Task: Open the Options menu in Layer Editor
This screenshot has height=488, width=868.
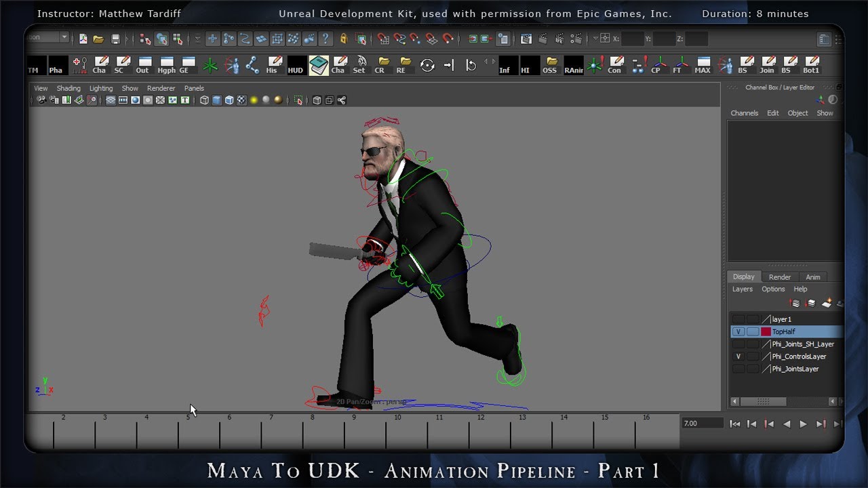Action: pos(773,289)
